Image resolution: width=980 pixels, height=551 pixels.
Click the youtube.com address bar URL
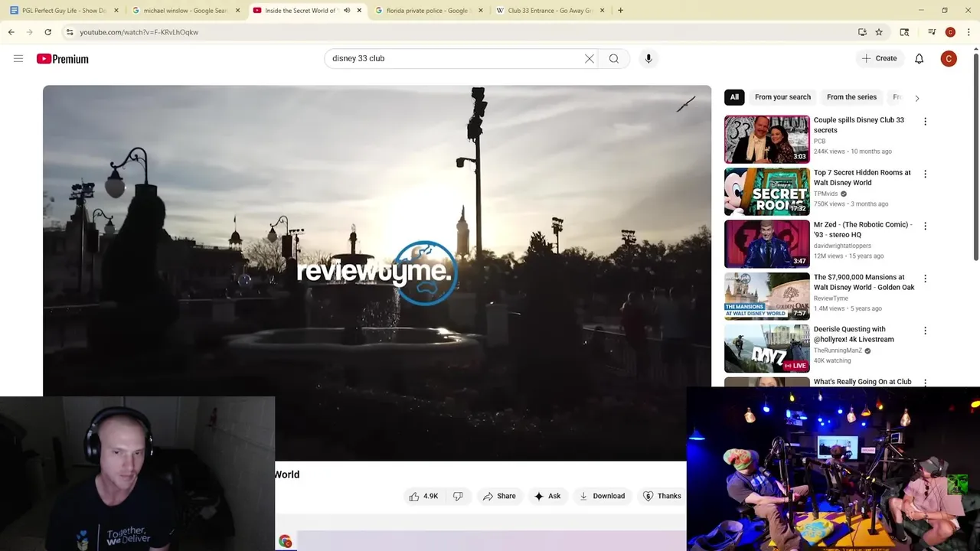[x=139, y=32]
